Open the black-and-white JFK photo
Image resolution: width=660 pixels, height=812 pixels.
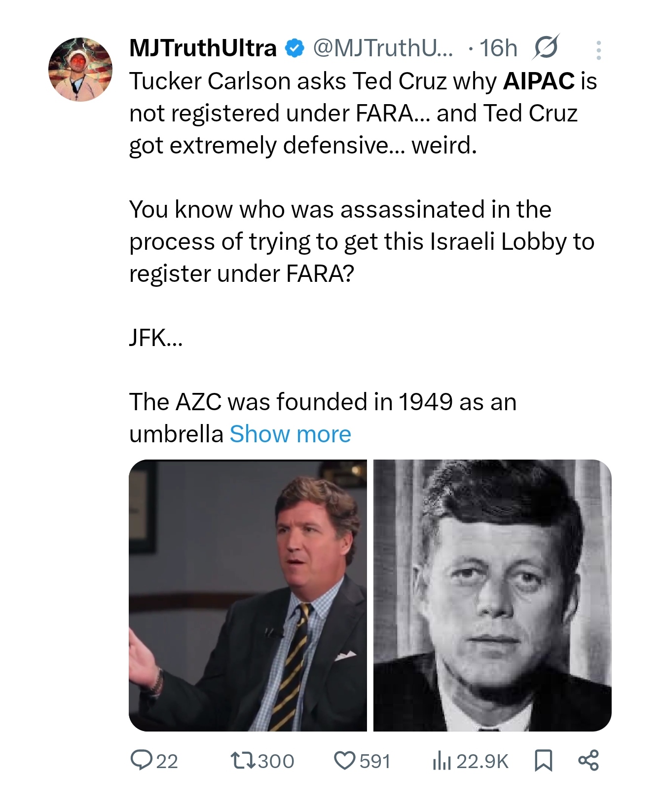pos(492,595)
